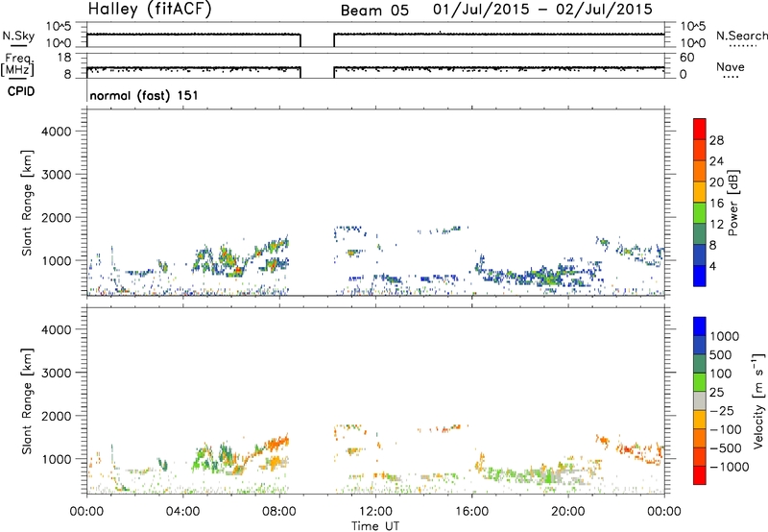768x532 pixels.
Task: Click the velocity panel 'Slant Range [km]' label
Action: [x=27, y=401]
